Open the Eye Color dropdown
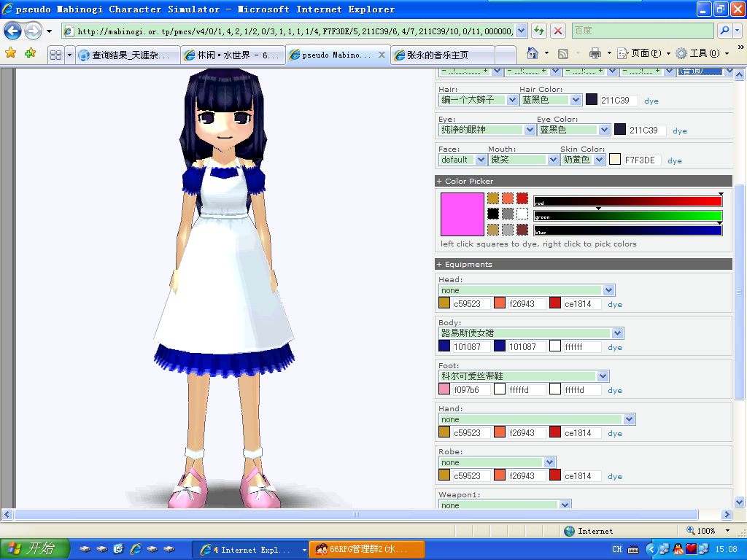Screen dimensions: 747x560 point(573,130)
